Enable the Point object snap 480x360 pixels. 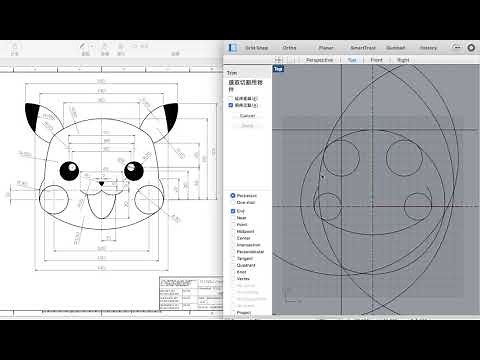pos(233,225)
